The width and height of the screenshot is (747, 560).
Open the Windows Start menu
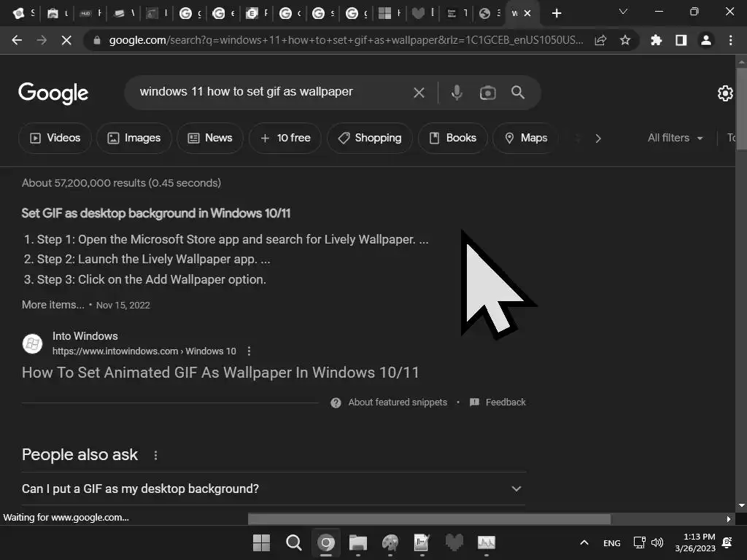coord(261,542)
